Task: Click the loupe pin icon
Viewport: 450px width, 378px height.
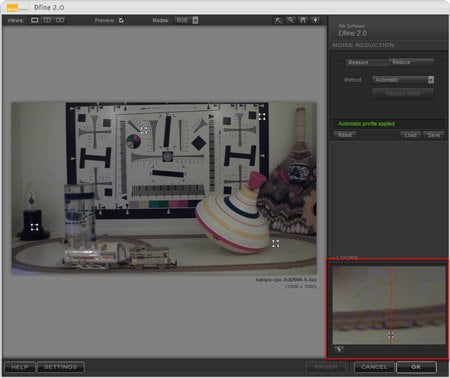Action: (x=339, y=349)
